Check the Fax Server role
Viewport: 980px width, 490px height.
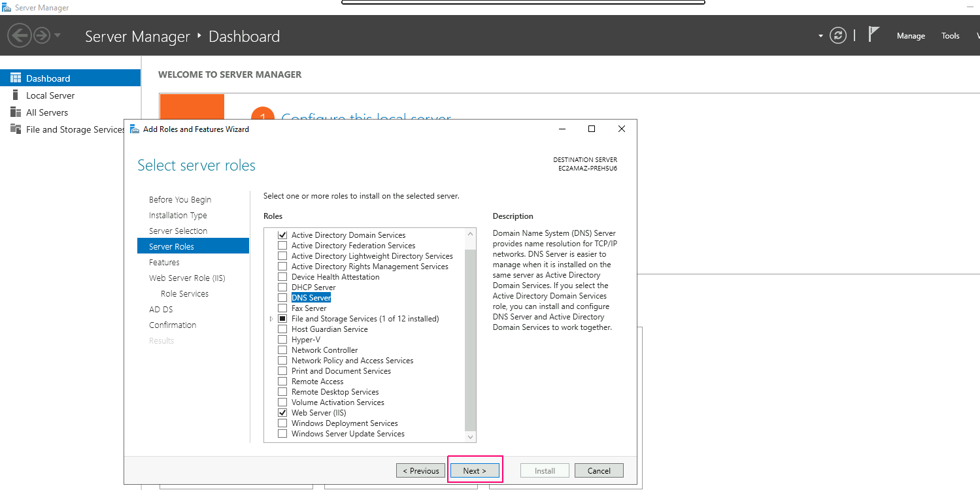(x=282, y=308)
